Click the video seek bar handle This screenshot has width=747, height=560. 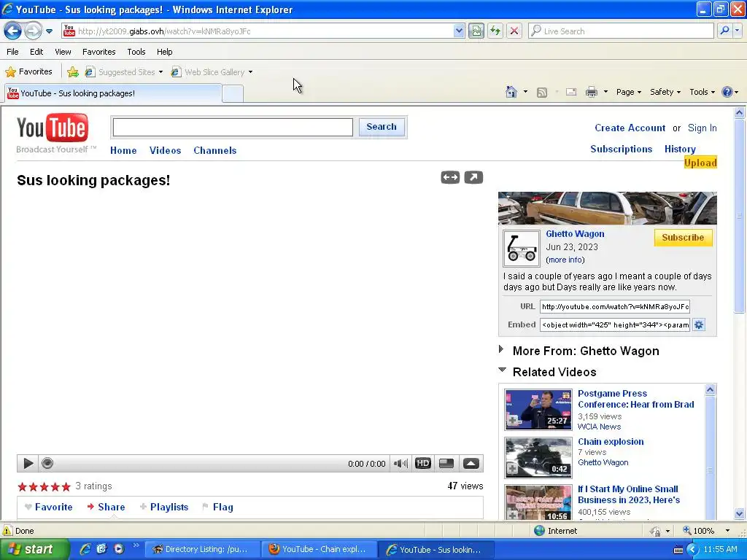pos(47,463)
